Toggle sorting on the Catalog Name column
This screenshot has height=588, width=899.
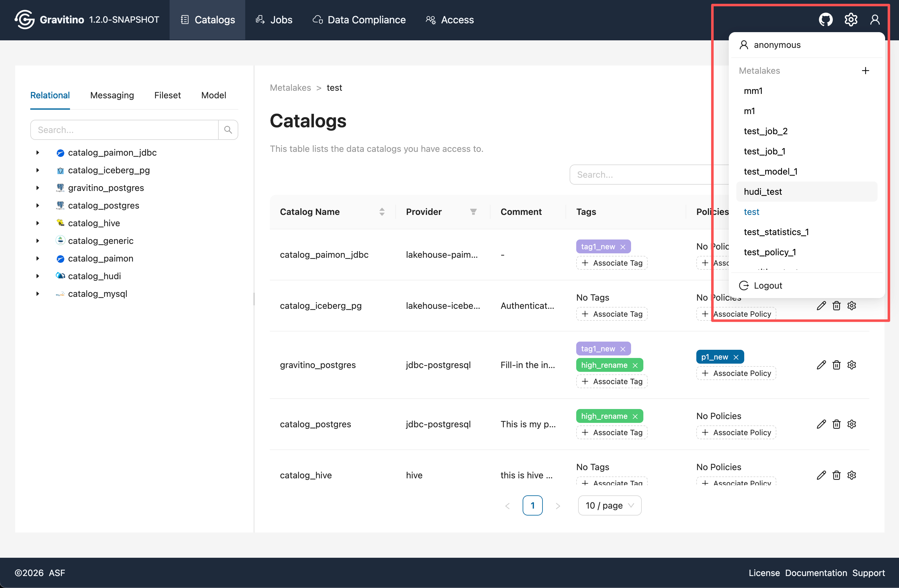pos(381,211)
